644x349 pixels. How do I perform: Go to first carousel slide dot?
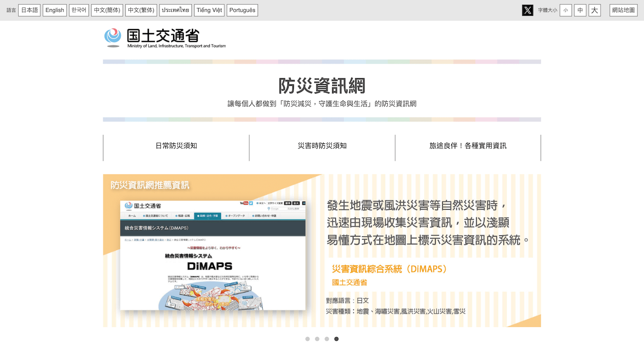click(x=308, y=339)
